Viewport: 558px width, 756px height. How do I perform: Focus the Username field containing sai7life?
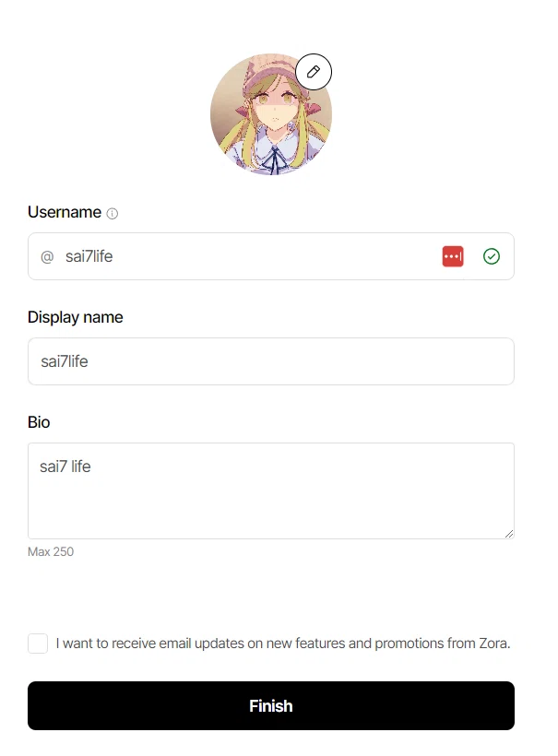(x=271, y=256)
